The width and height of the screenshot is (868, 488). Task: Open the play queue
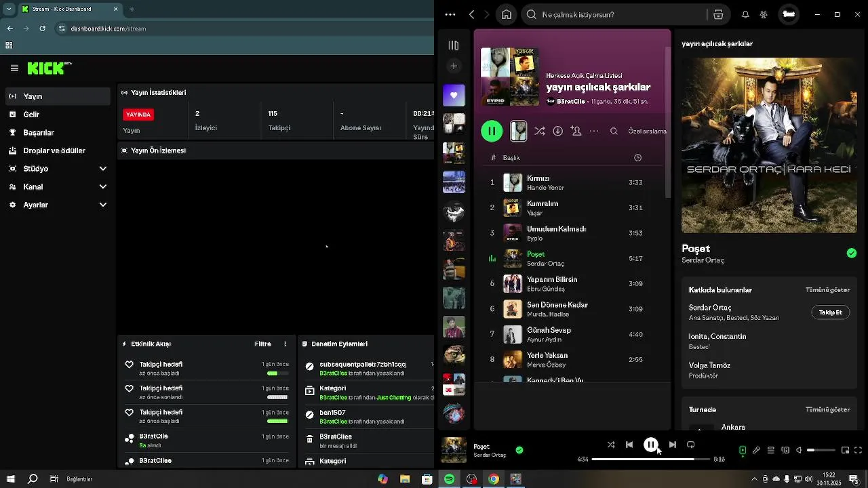(x=770, y=450)
